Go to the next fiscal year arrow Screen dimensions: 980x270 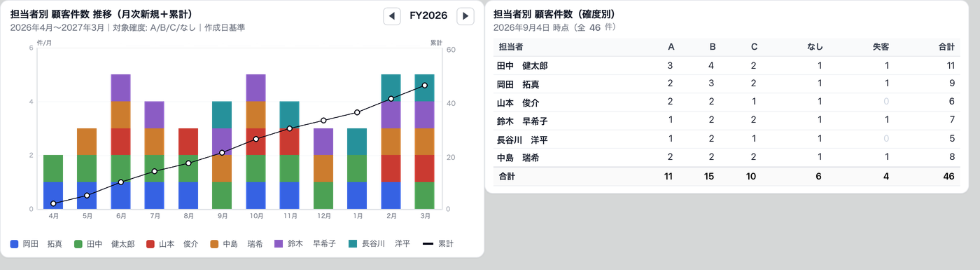tap(465, 16)
